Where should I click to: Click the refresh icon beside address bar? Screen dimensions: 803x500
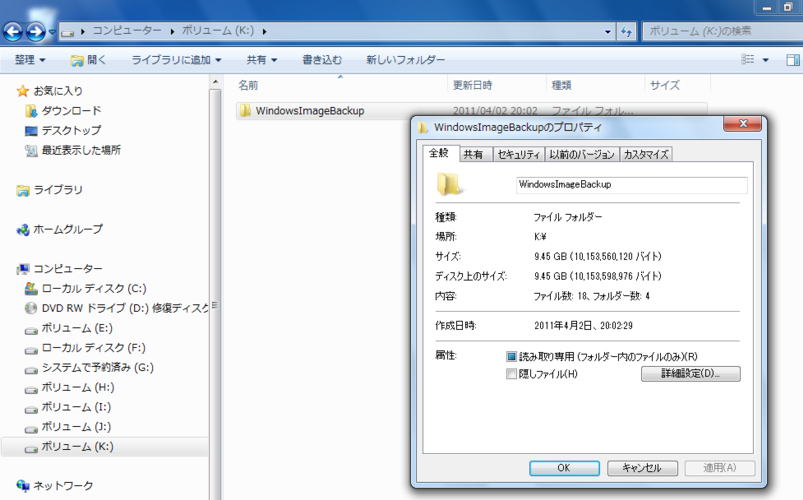(x=626, y=31)
